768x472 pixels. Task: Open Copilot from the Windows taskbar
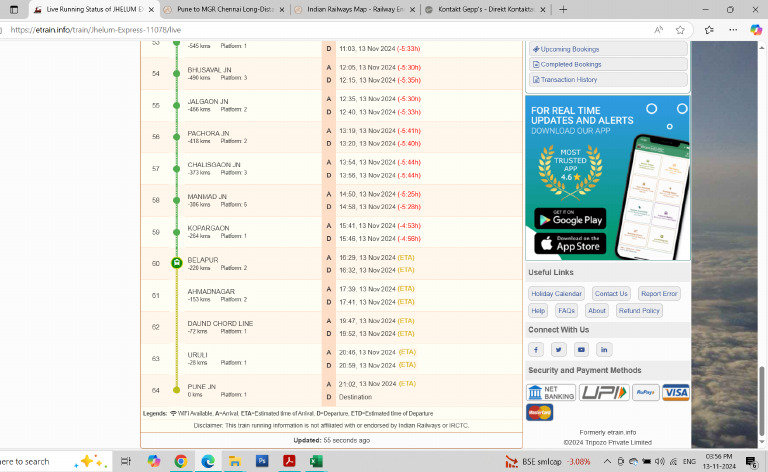pyautogui.click(x=153, y=461)
